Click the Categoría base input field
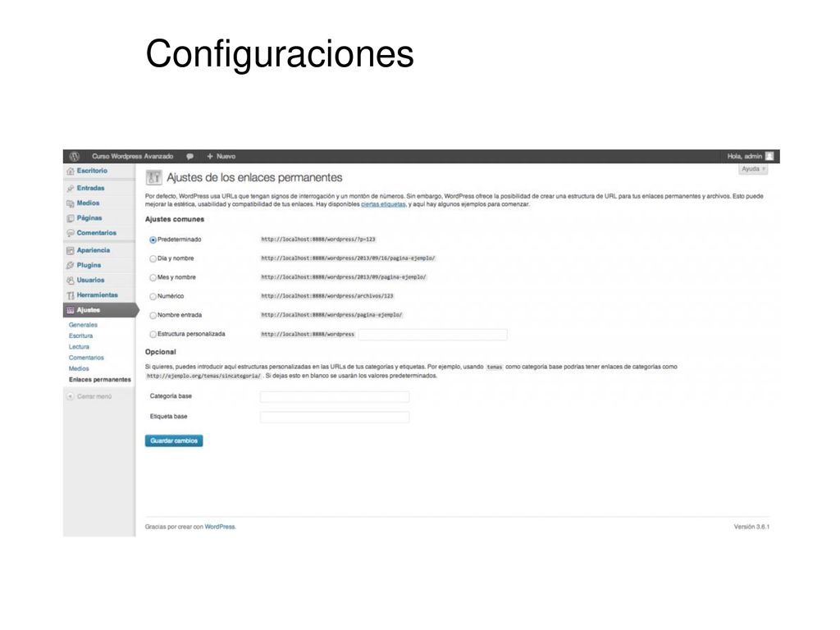 pyautogui.click(x=335, y=397)
